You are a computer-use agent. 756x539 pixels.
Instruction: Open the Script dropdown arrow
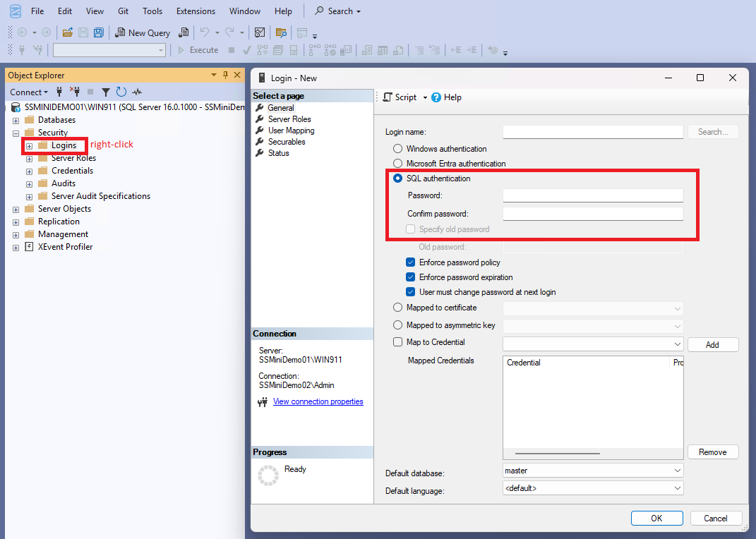tap(425, 98)
